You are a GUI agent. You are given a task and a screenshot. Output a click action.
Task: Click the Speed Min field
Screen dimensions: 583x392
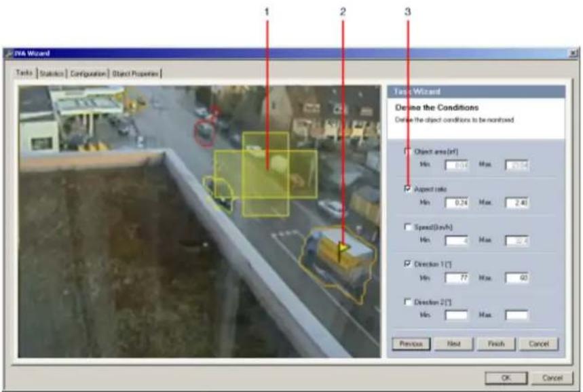pos(457,240)
